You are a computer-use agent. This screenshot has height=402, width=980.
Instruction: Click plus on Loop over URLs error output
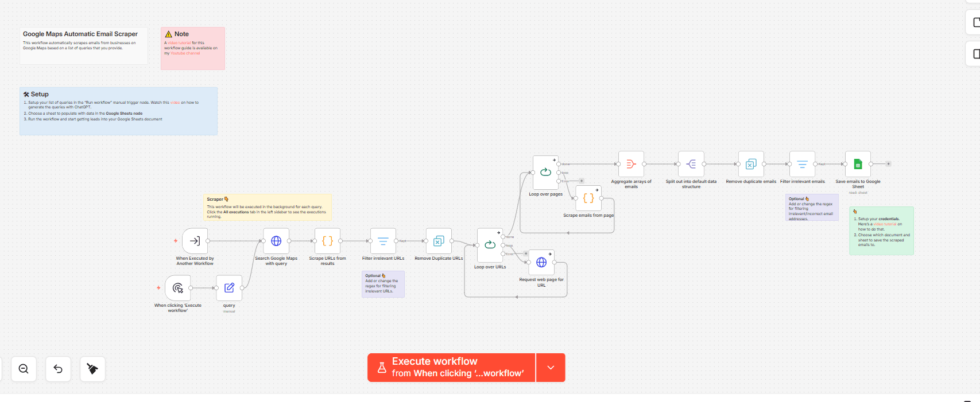[x=526, y=253]
